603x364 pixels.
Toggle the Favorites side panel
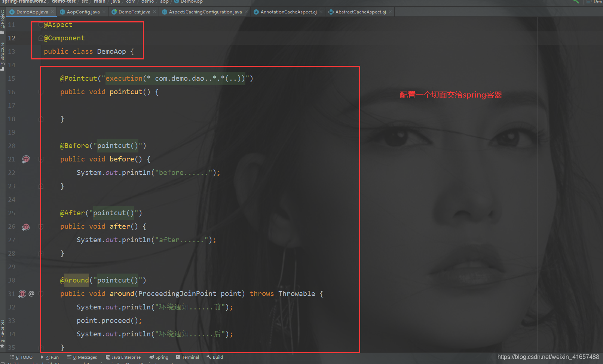pos(2,334)
